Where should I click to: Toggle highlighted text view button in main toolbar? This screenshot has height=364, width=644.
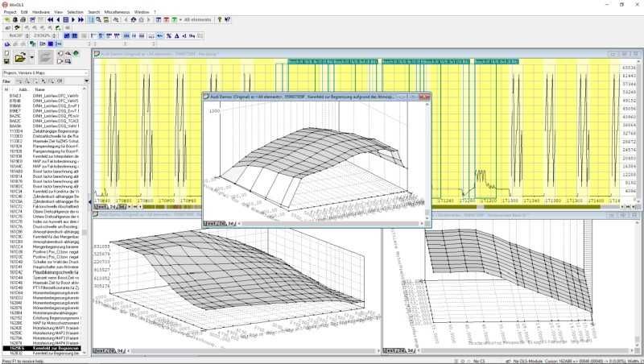pyautogui.click(x=91, y=19)
